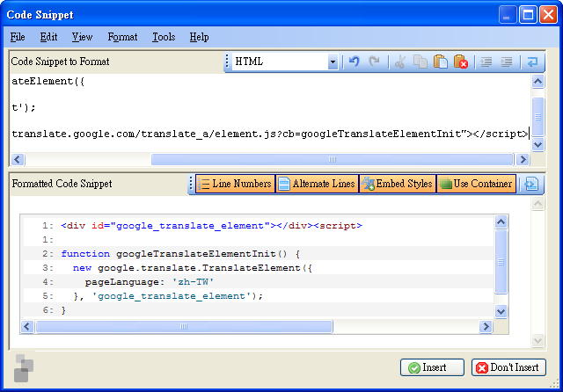Click the formatted preview horizontal scrollbar thumb

pyautogui.click(x=184, y=326)
